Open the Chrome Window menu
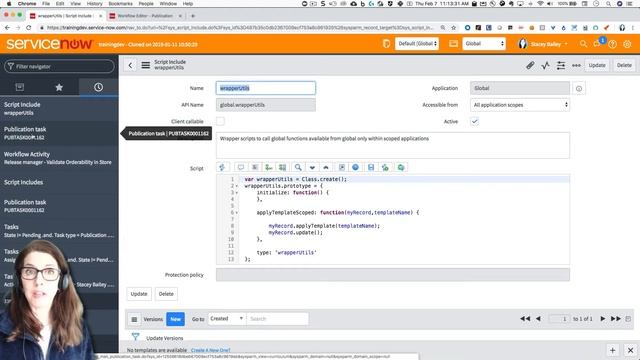 click(168, 3)
